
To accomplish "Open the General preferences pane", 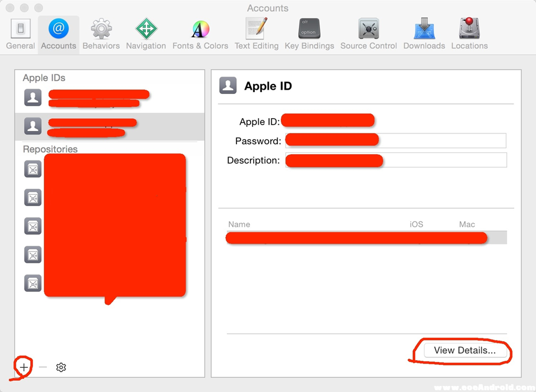I will click(21, 34).
